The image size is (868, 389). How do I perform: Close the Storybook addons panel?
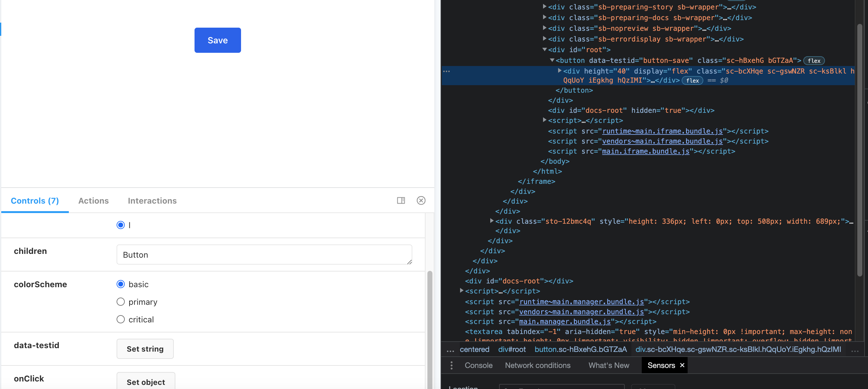pos(421,201)
